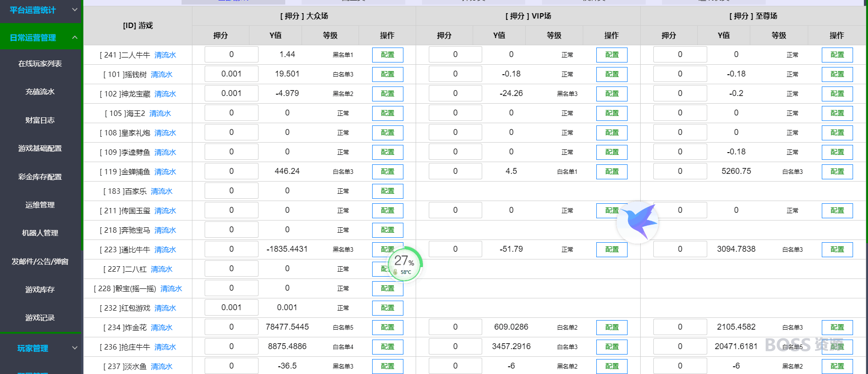Image resolution: width=868 pixels, height=374 pixels.
Task: Click 清流水 link for 金蟬捕鱼
Action: [165, 172]
